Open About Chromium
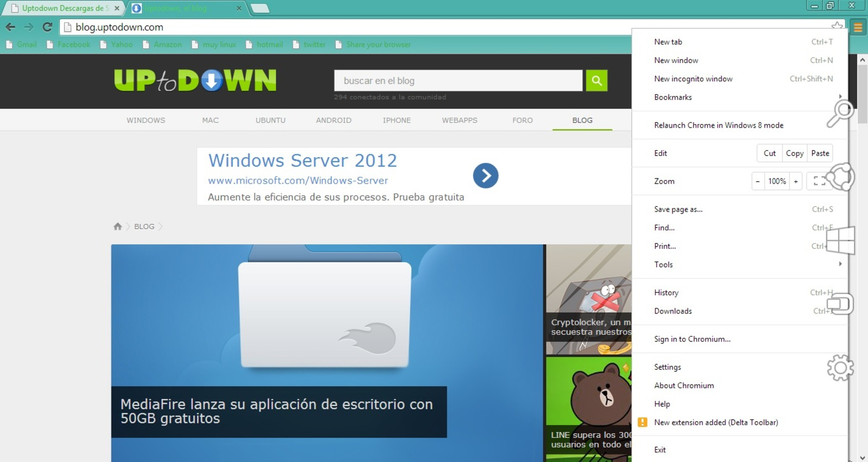Image resolution: width=868 pixels, height=462 pixels. pos(740,386)
